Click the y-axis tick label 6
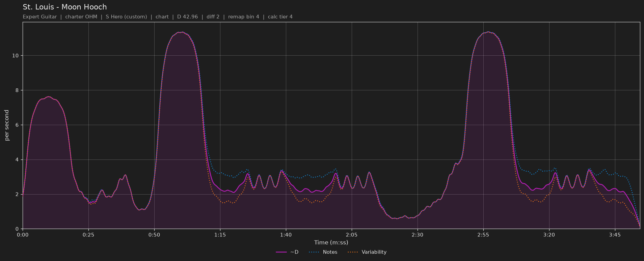The image size is (644, 261). click(17, 125)
